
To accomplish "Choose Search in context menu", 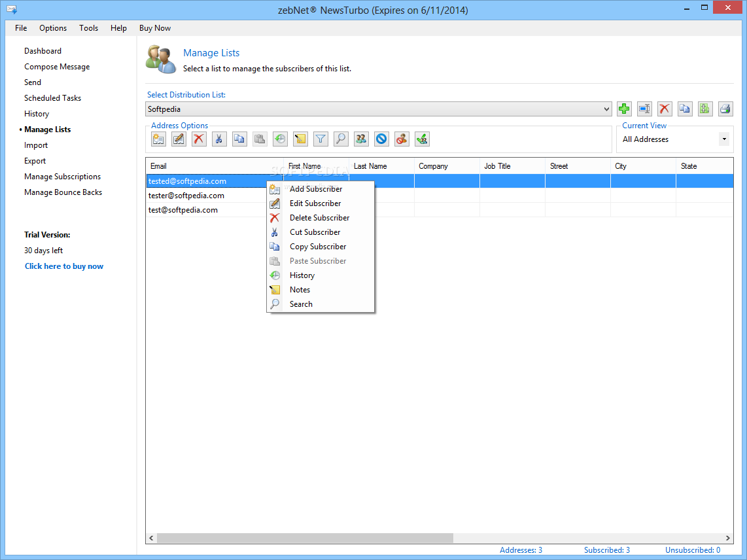I will [x=320, y=304].
